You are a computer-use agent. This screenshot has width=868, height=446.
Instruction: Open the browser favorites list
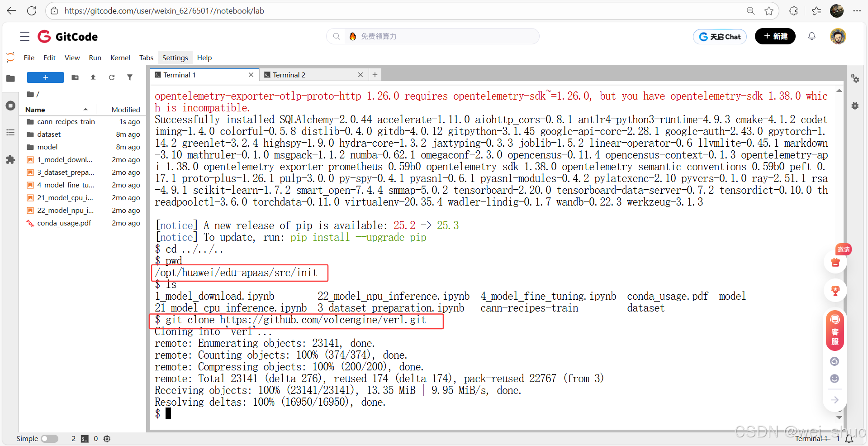(x=816, y=11)
